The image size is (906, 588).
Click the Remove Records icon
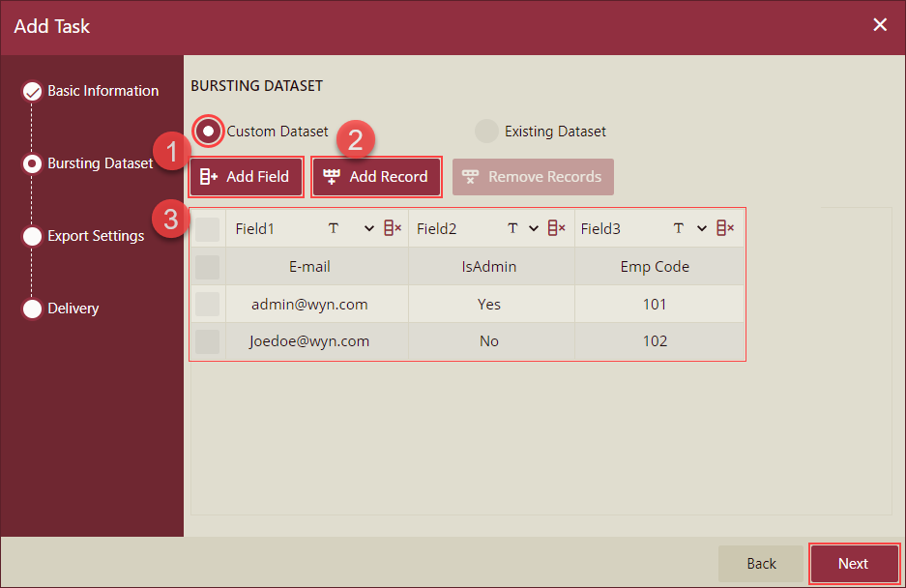pos(471,177)
